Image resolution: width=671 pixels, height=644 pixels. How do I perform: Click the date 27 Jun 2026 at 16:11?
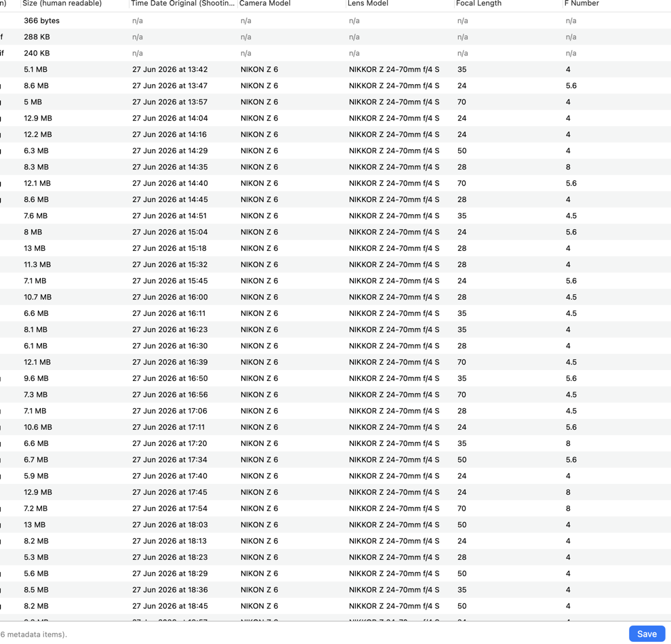pyautogui.click(x=169, y=313)
